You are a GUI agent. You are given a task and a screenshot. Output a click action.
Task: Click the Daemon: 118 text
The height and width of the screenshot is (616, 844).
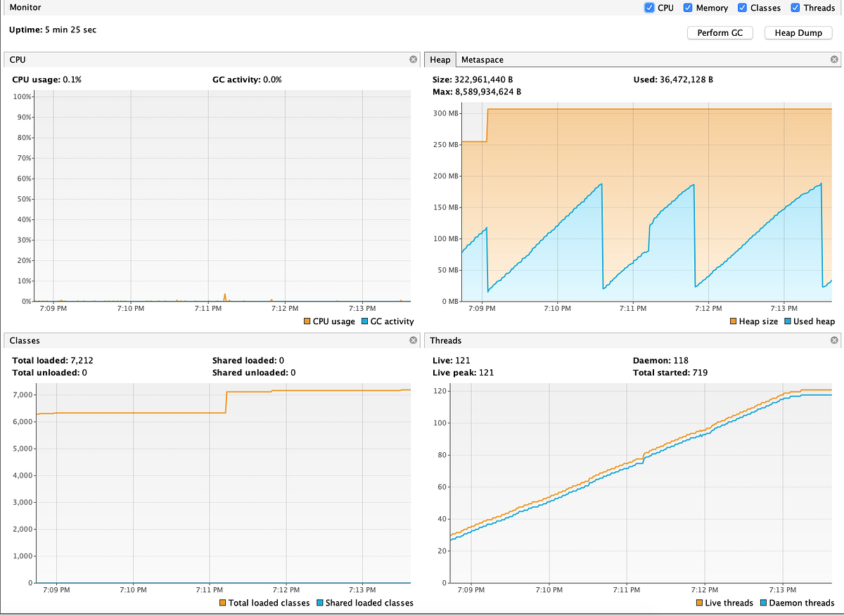pos(661,360)
